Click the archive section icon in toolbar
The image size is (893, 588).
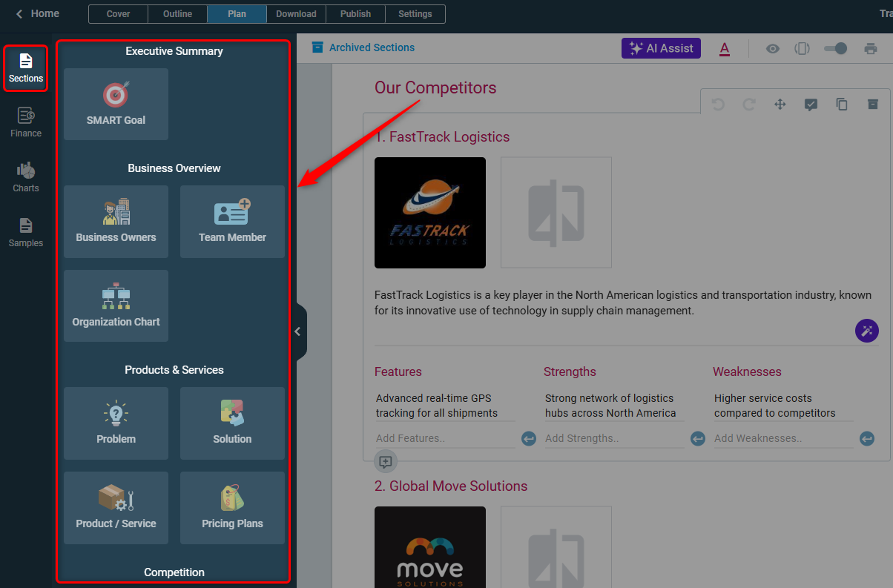[x=873, y=105]
